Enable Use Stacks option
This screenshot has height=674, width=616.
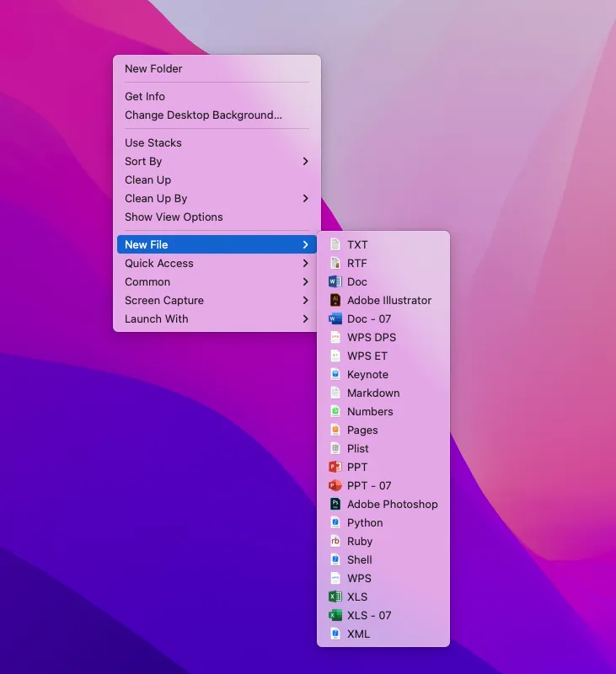point(217,142)
